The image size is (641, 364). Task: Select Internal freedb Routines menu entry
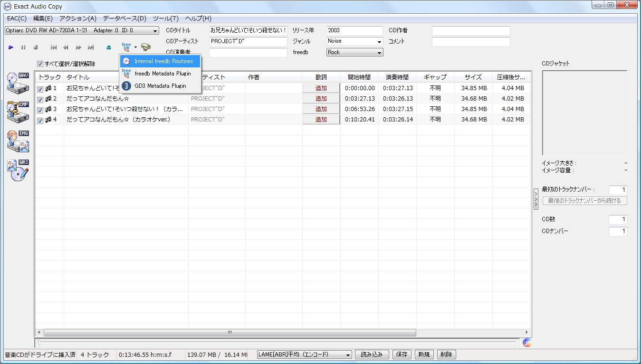point(161,61)
